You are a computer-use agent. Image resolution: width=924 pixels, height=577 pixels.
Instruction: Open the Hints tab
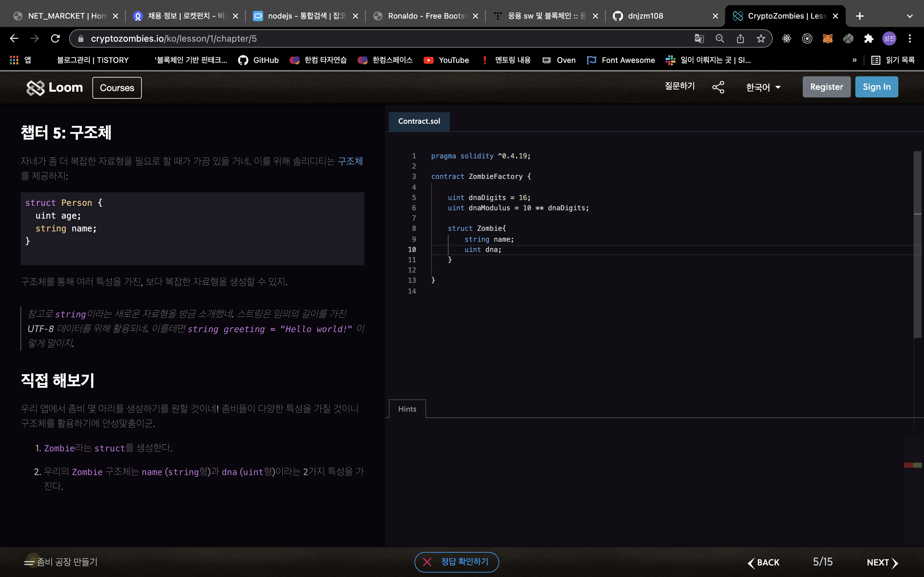point(407,409)
